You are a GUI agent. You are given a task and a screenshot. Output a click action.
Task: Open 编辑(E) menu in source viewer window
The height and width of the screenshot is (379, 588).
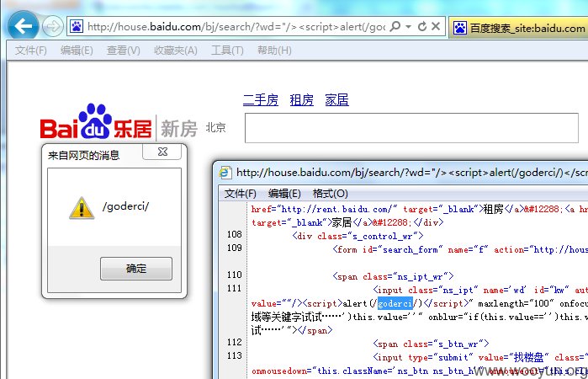point(284,194)
